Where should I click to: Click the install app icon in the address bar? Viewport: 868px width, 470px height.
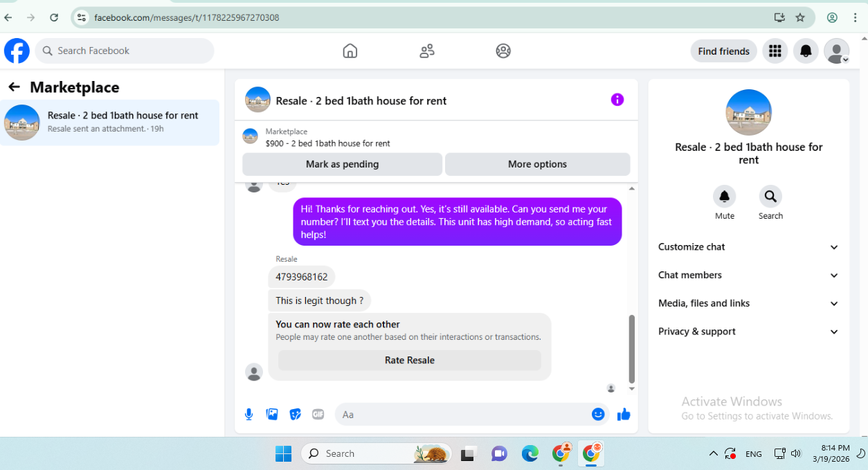point(779,17)
